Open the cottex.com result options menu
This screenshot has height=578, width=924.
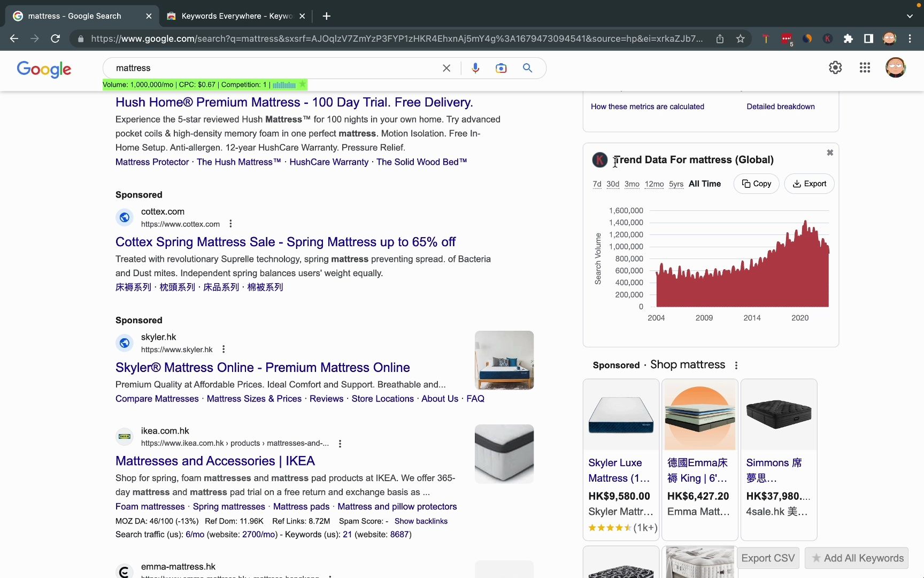(x=230, y=224)
